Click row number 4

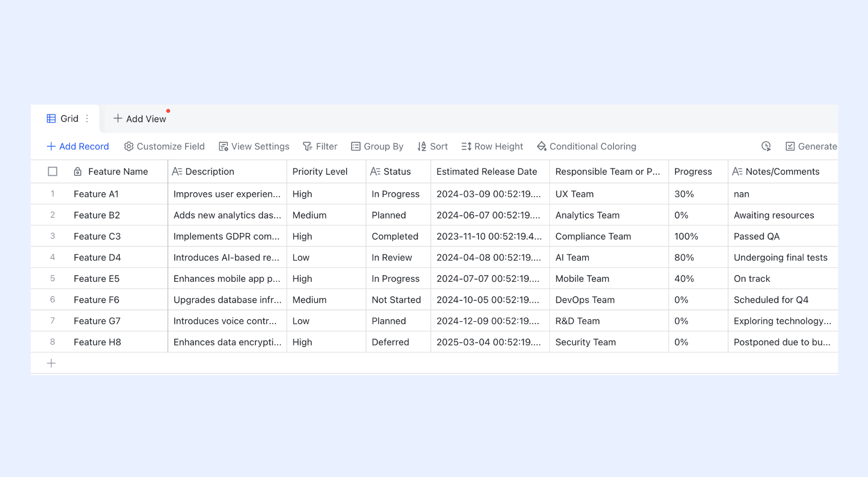(x=53, y=258)
